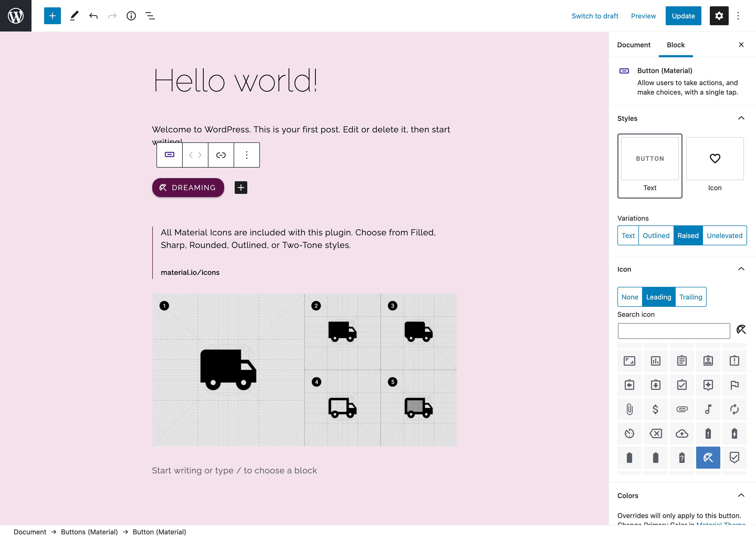
Task: Select Buttons (Material) in the breadcrumb
Action: (x=89, y=532)
